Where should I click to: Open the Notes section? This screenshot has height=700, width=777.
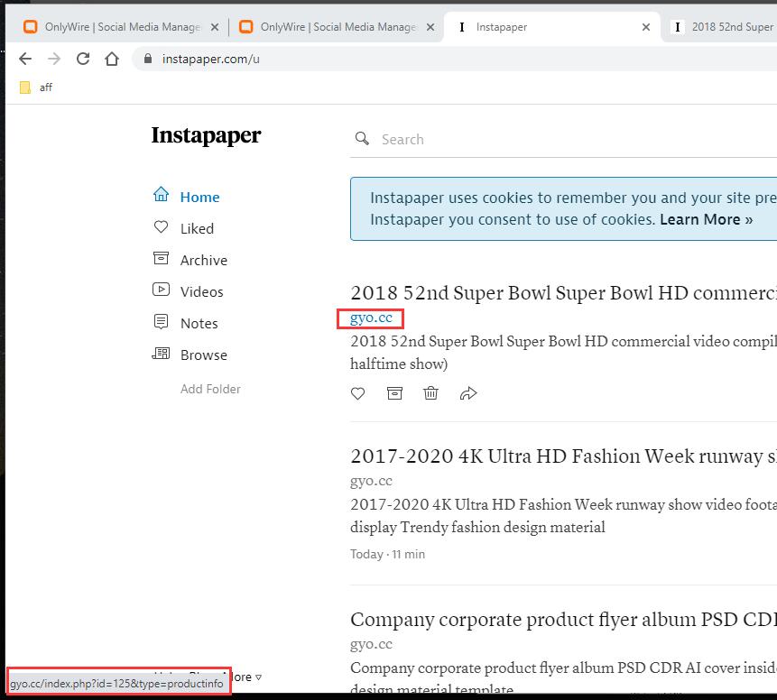[x=199, y=324]
